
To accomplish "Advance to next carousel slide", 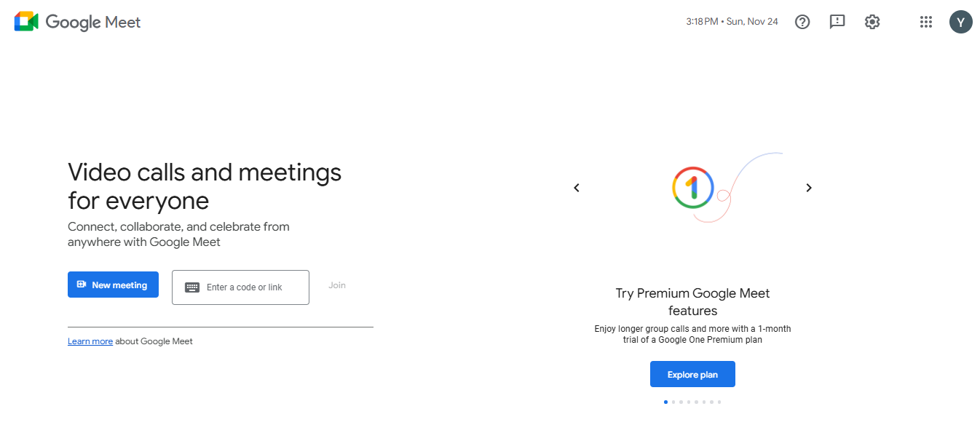I will (808, 188).
